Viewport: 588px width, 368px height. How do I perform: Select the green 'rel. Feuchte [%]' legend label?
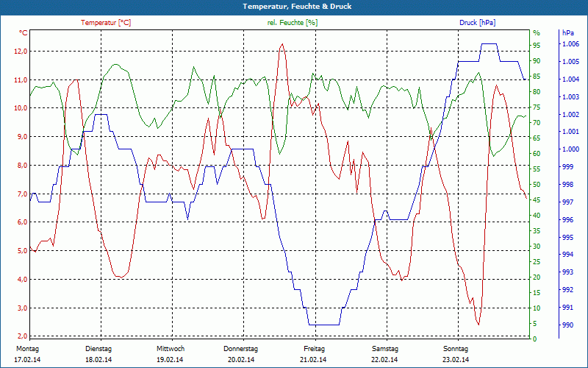[x=292, y=23]
